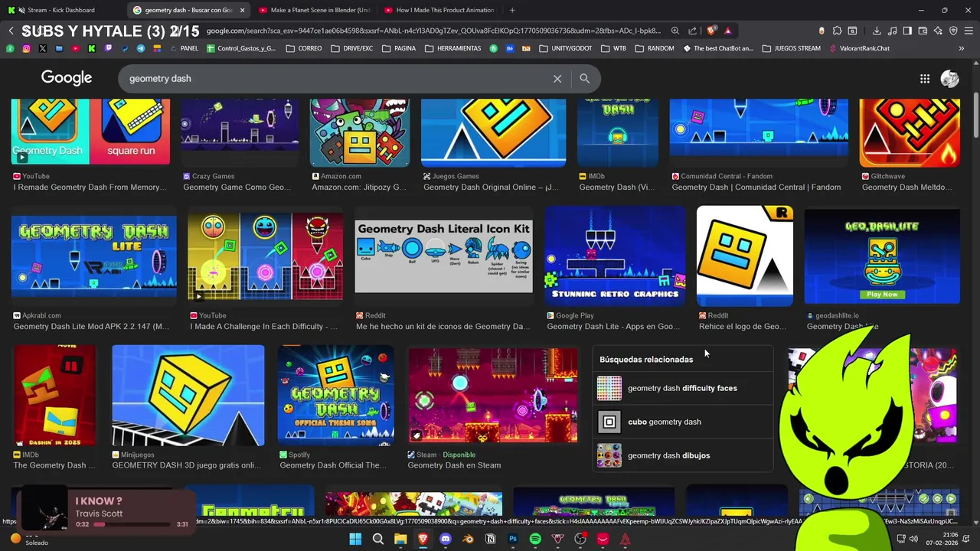Expand the DRIVE/EXC bookmarks folder
The width and height of the screenshot is (980, 551).
click(352, 48)
